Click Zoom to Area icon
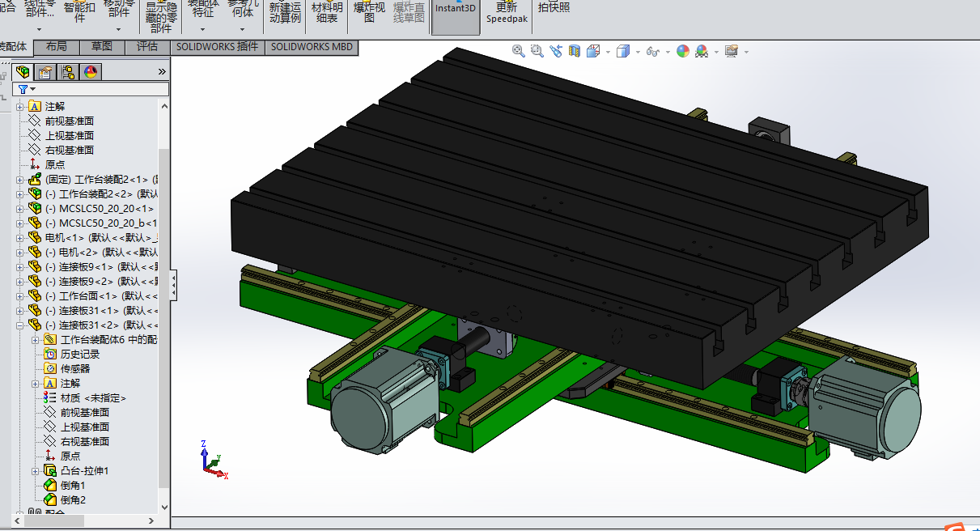This screenshot has height=531, width=980. (537, 51)
